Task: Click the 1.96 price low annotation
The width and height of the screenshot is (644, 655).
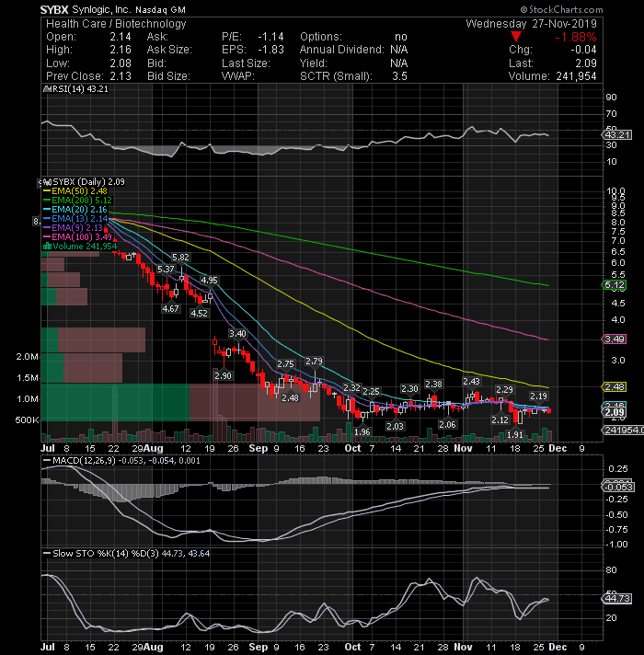Action: [362, 431]
